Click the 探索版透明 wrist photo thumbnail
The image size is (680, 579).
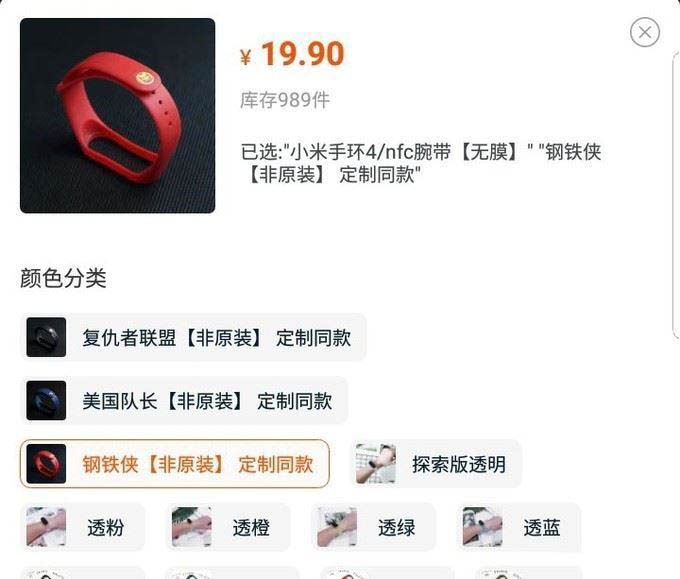click(376, 464)
